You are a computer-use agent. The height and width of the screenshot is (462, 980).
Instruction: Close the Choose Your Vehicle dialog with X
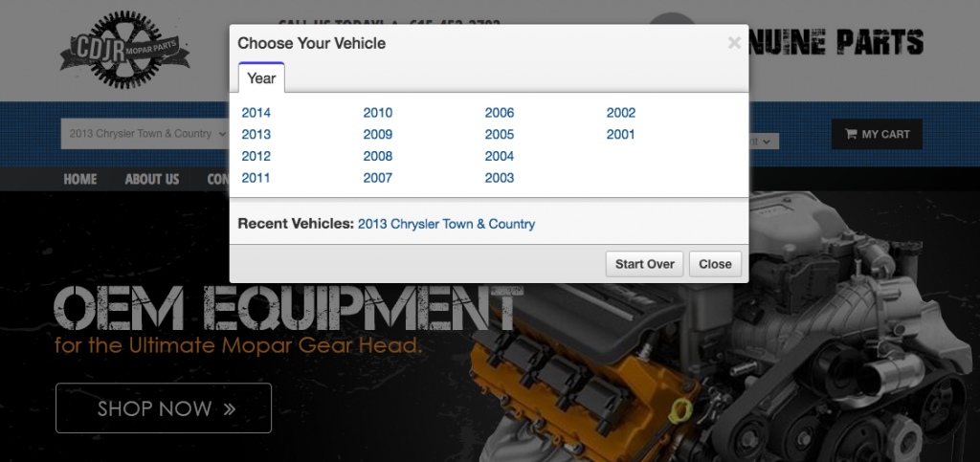click(x=734, y=42)
